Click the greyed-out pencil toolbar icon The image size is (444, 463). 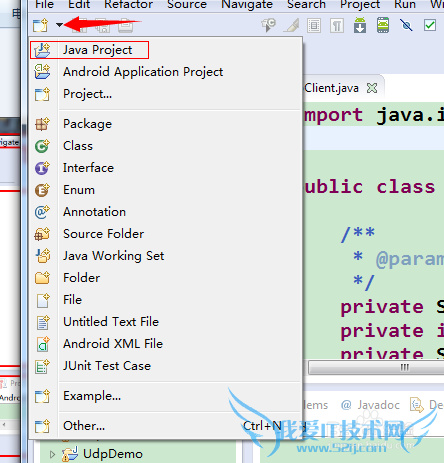[292, 25]
